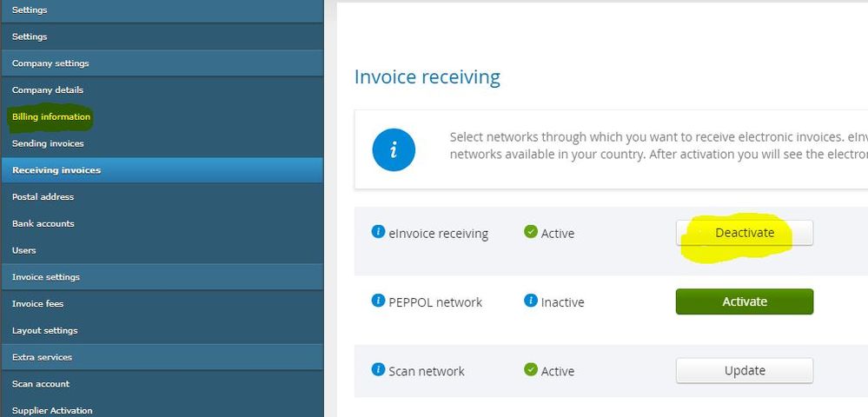Viewport: 868px width, 417px height.
Task: Click the PEPPOL network label
Action: pos(435,302)
